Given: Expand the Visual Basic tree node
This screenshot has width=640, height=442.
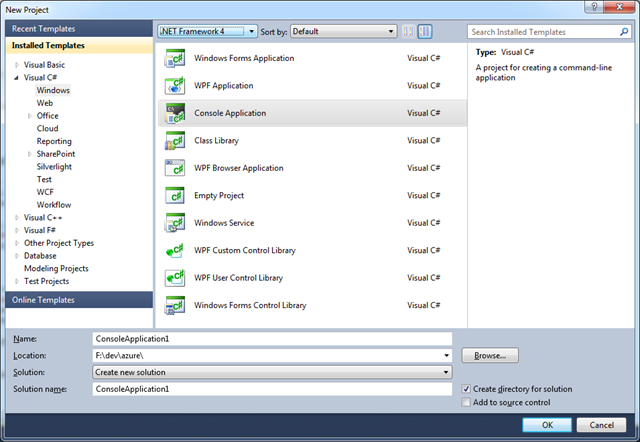Looking at the screenshot, I should 17,63.
